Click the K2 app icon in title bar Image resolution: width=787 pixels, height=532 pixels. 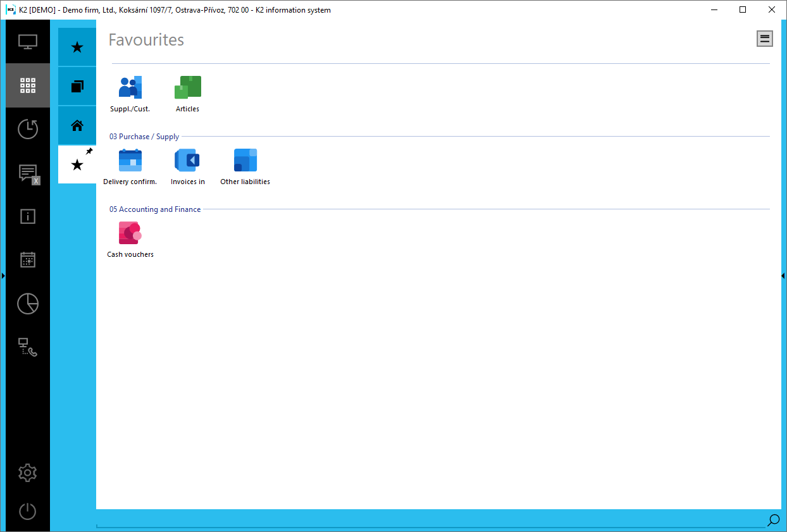[x=11, y=9]
